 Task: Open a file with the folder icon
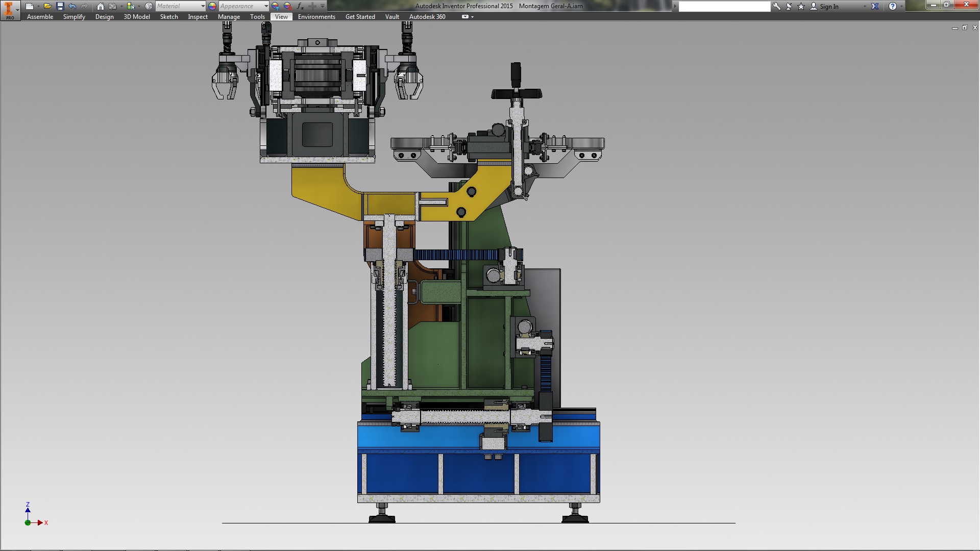pos(47,6)
